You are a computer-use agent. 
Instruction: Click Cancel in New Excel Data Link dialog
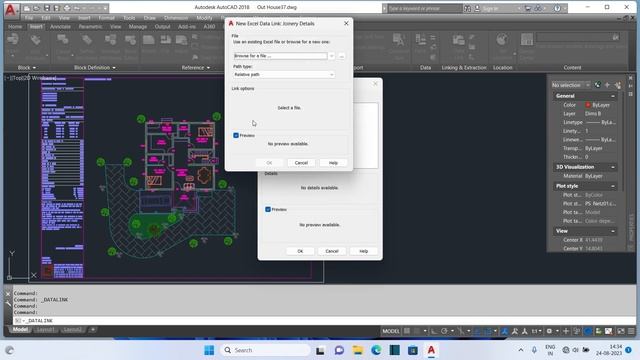click(301, 163)
